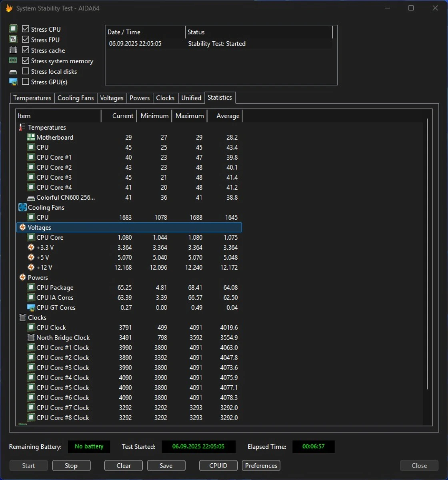Viewport: 448px width, 480px height.
Task: Toggle the Stress cache checkbox
Action: pos(26,50)
